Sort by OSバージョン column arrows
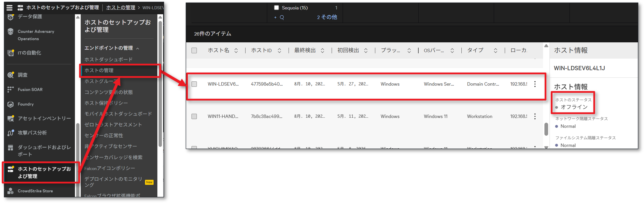644x203 pixels. tap(452, 50)
